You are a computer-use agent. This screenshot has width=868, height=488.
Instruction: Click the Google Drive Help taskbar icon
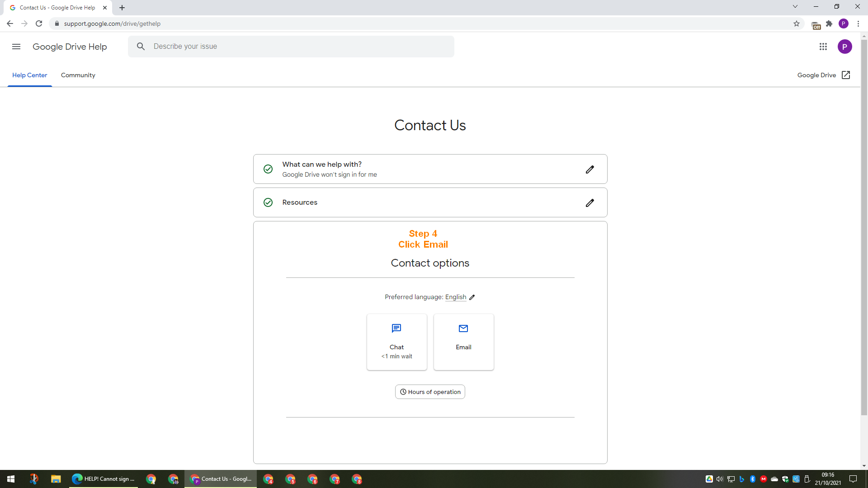click(x=221, y=479)
